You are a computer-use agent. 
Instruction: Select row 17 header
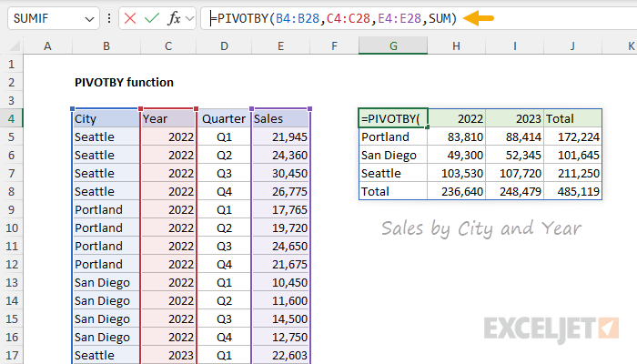coord(11,355)
